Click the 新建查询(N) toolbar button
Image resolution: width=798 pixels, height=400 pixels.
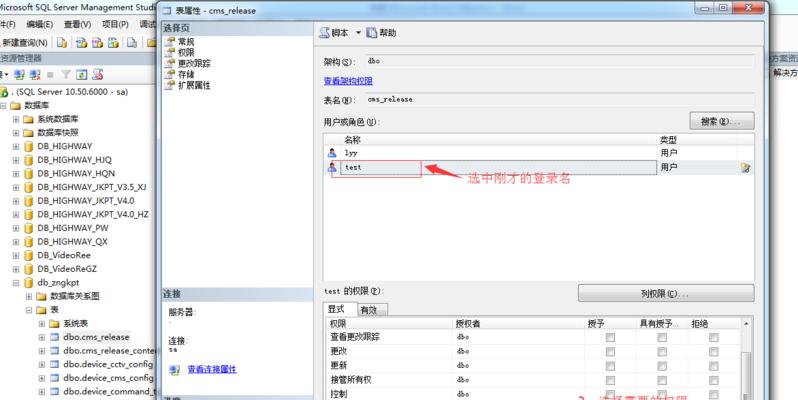tap(25, 43)
